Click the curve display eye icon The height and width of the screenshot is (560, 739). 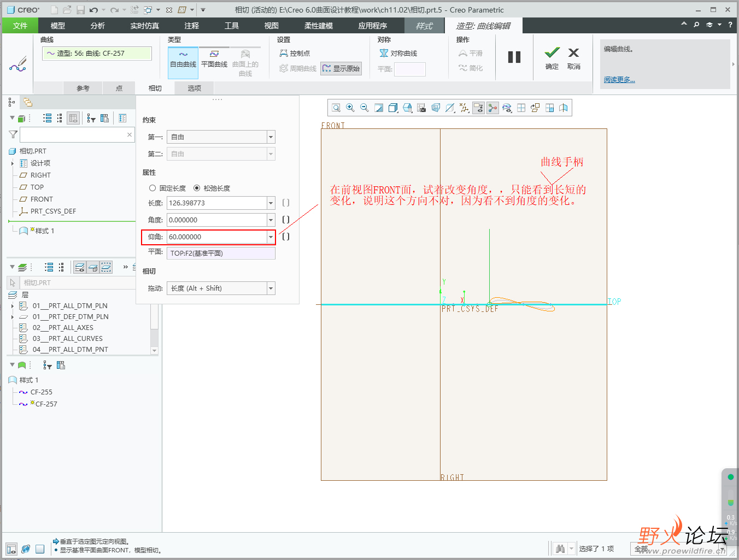[507, 108]
